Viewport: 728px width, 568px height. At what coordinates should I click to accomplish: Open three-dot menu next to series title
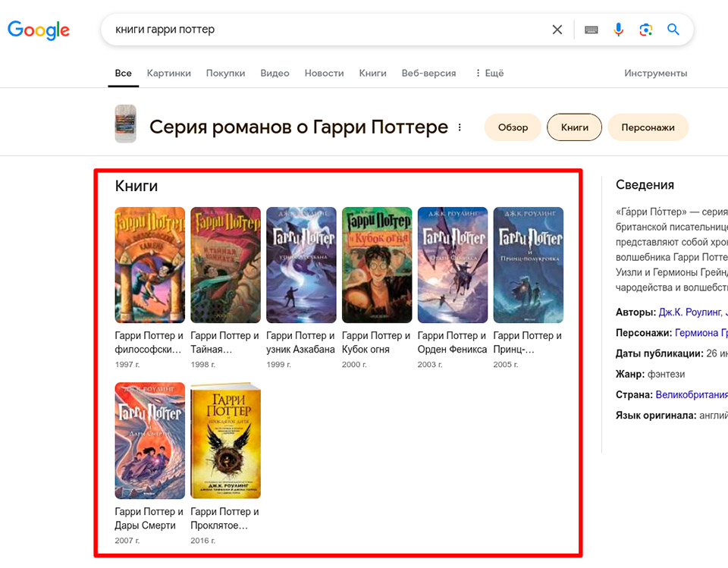(x=460, y=127)
